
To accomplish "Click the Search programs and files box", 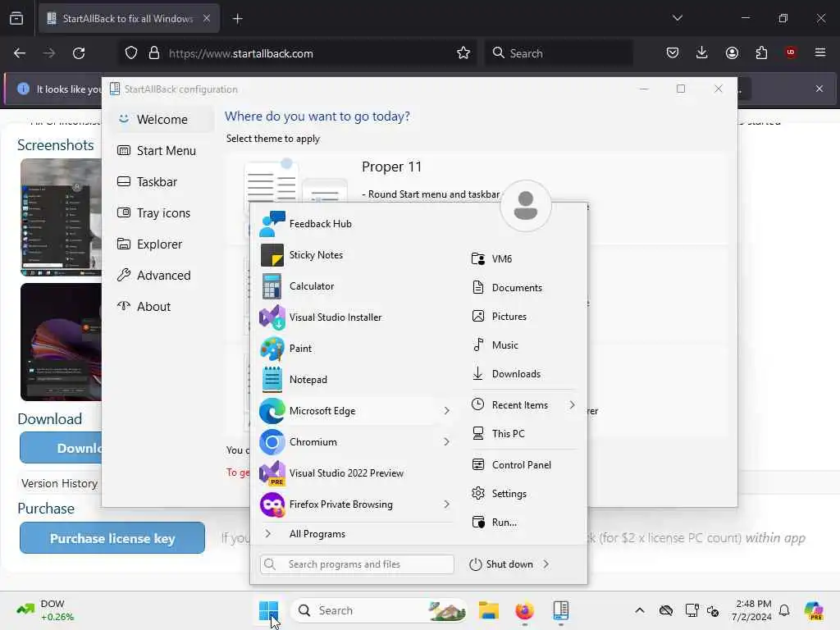I will tap(357, 564).
